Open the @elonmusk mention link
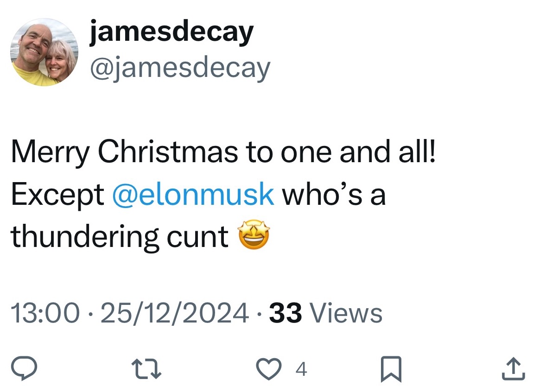 click(x=193, y=194)
